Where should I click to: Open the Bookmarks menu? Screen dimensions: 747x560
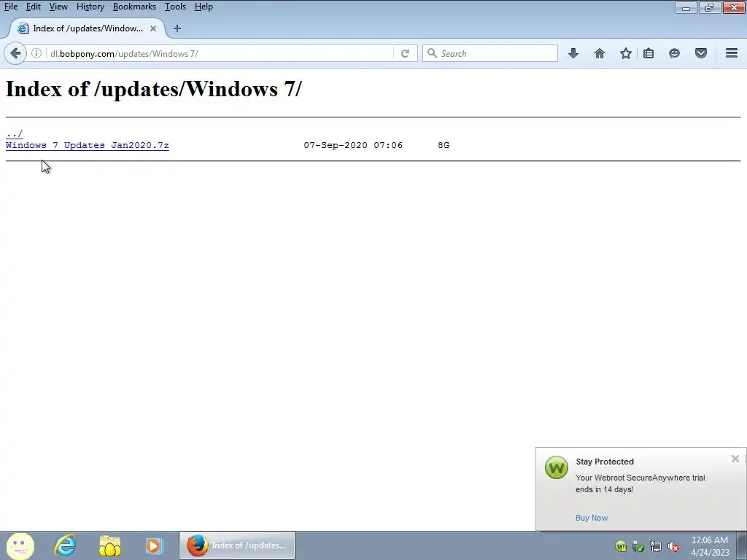(134, 7)
